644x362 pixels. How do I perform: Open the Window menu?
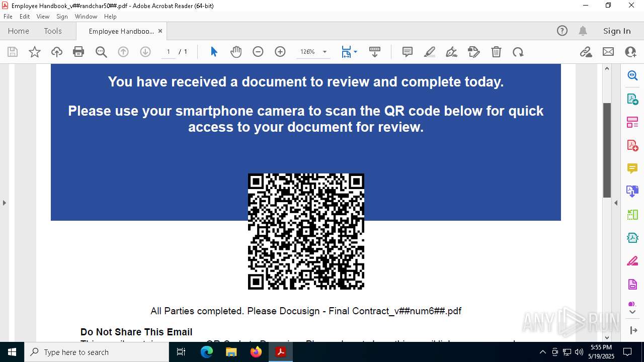[x=86, y=16]
